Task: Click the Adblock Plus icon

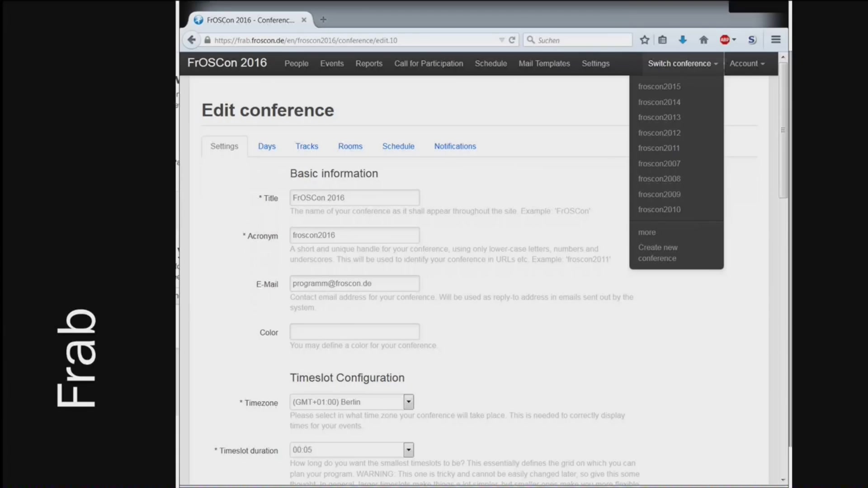Action: (725, 40)
